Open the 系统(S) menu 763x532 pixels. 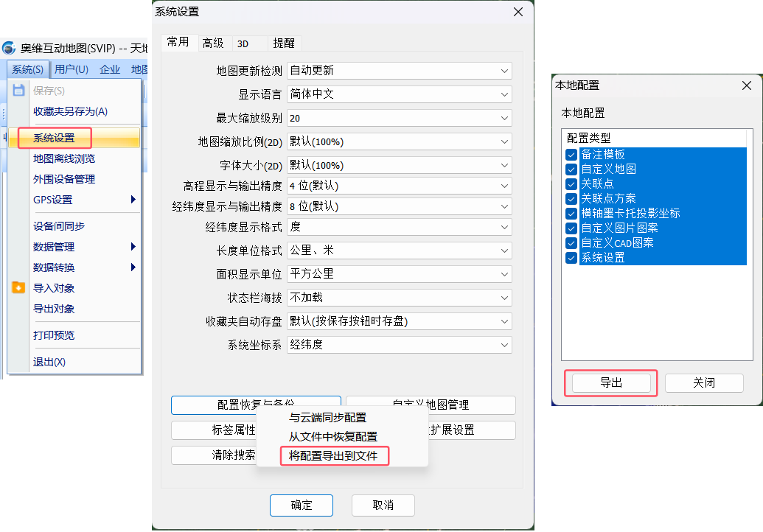tap(28, 69)
